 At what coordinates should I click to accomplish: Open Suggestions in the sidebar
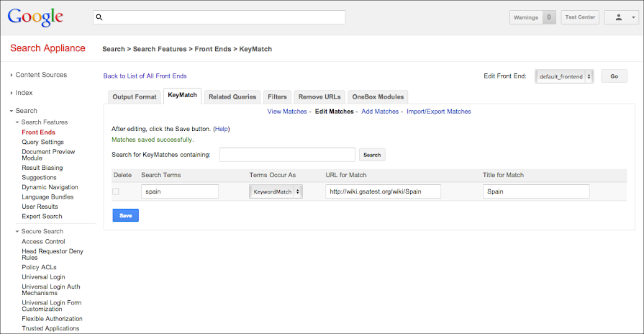click(39, 178)
